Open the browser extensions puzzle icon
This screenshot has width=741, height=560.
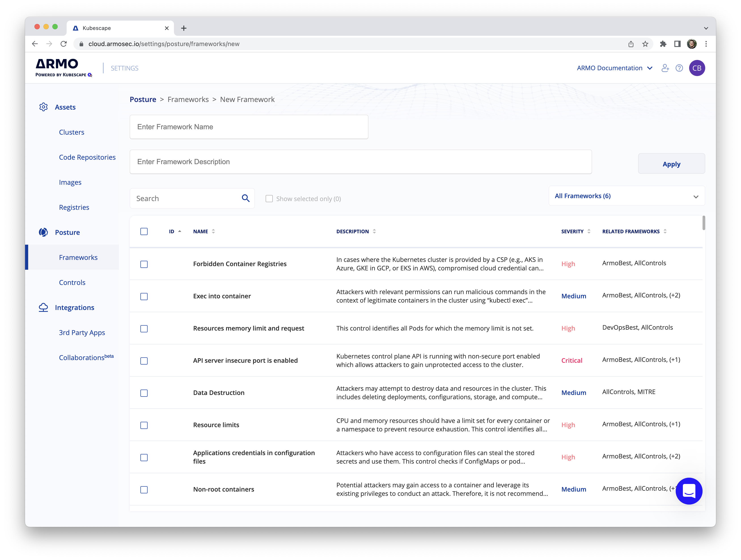click(x=663, y=44)
